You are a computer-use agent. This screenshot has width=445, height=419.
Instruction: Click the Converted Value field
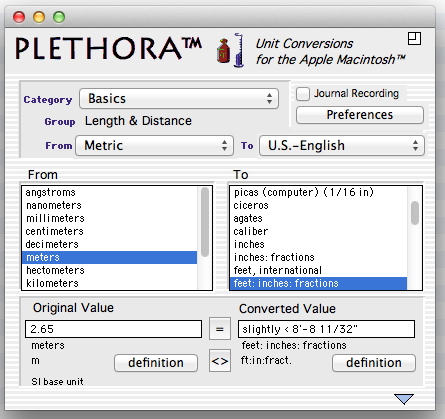click(326, 329)
